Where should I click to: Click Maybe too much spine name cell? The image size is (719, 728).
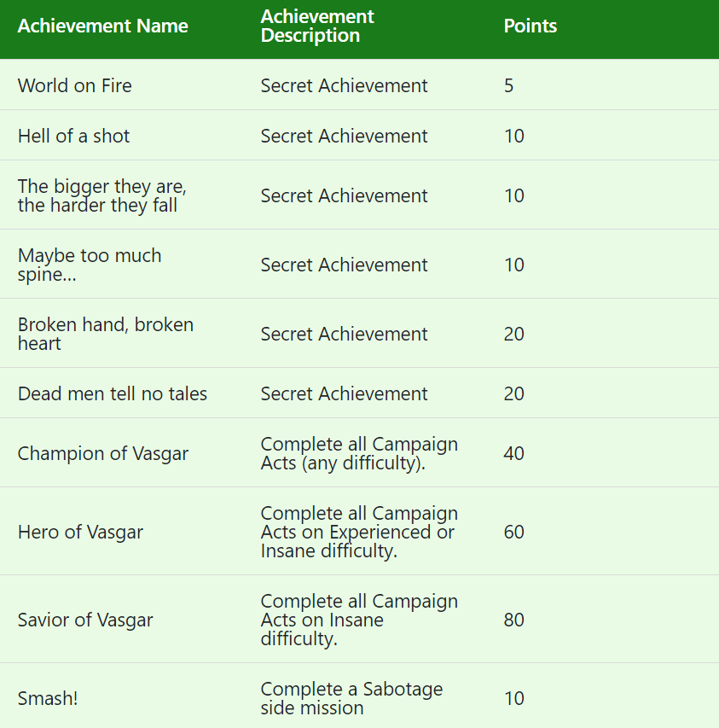[90, 265]
